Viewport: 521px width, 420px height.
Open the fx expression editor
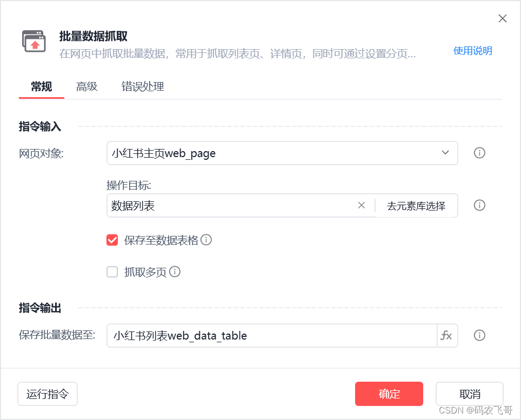447,336
